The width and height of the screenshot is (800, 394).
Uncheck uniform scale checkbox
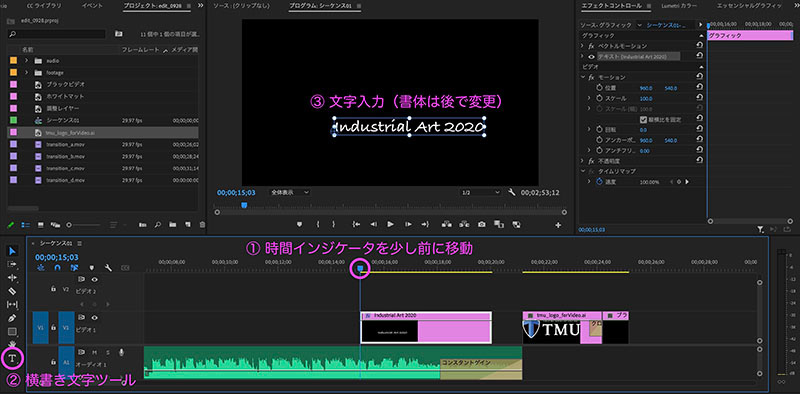pos(643,119)
